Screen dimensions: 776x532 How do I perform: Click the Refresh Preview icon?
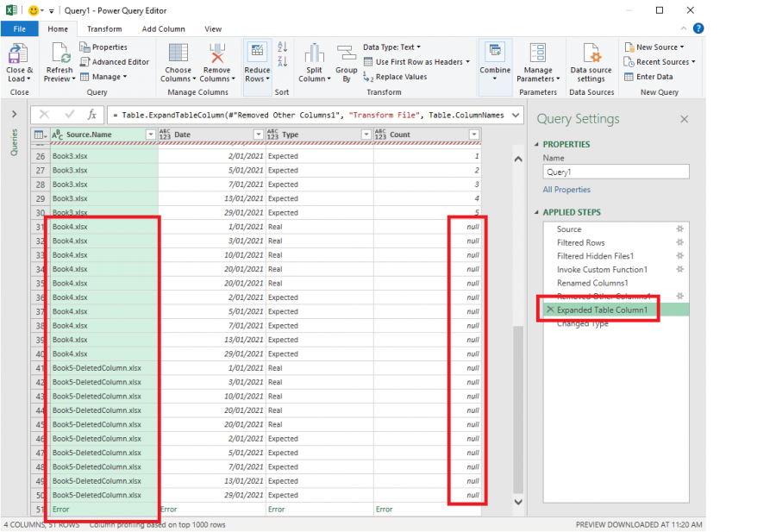(59, 54)
